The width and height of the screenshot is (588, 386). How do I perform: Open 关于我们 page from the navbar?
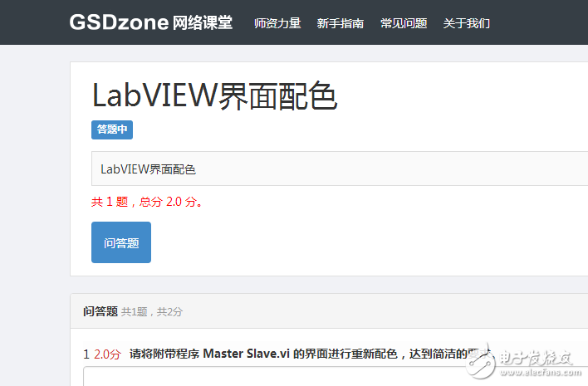[467, 23]
